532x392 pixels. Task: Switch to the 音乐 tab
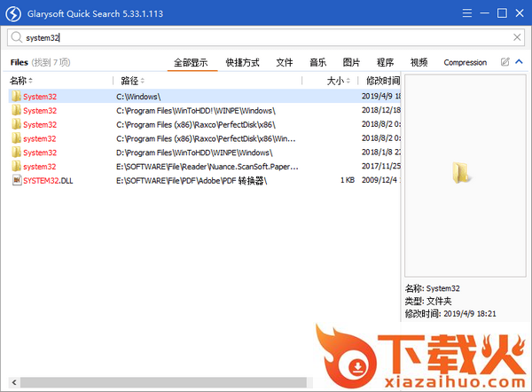pyautogui.click(x=318, y=62)
